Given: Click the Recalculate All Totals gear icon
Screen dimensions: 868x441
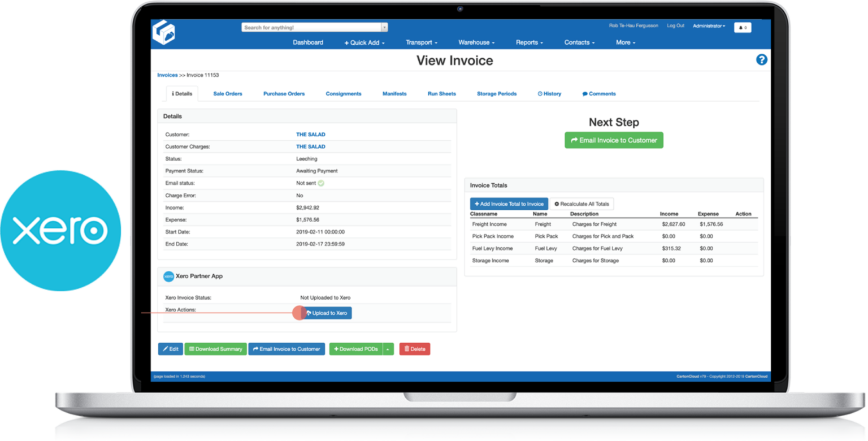Looking at the screenshot, I should click(557, 204).
